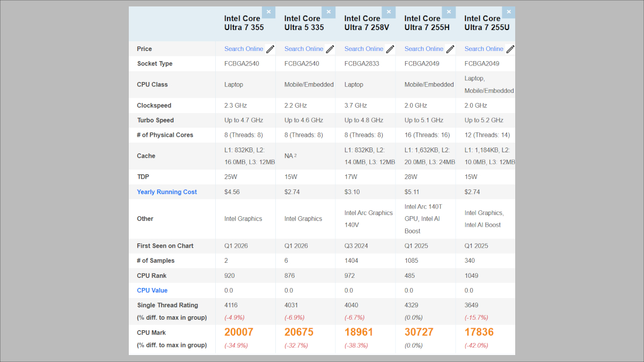
Task: Select the Intel Core Ultra 7 258V header name
Action: tap(363, 23)
